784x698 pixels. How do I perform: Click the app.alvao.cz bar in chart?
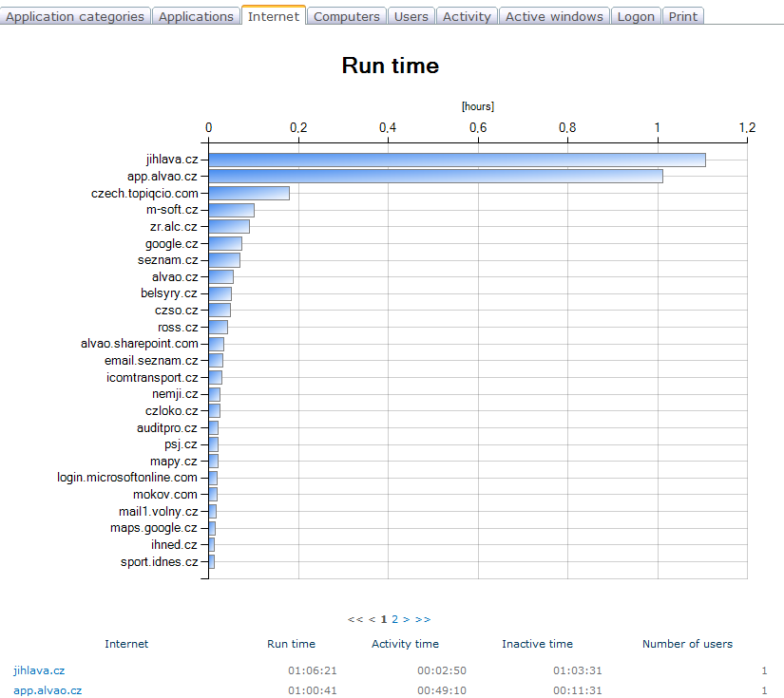click(x=435, y=177)
